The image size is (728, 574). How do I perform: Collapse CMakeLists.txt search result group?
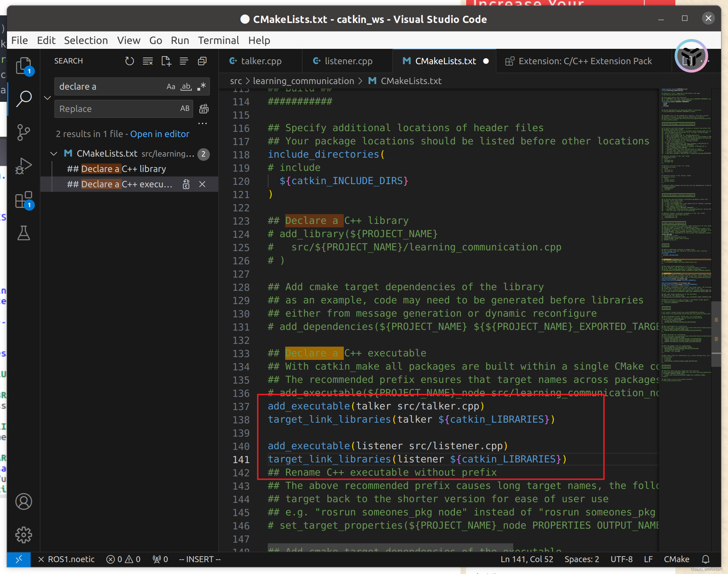tap(54, 154)
